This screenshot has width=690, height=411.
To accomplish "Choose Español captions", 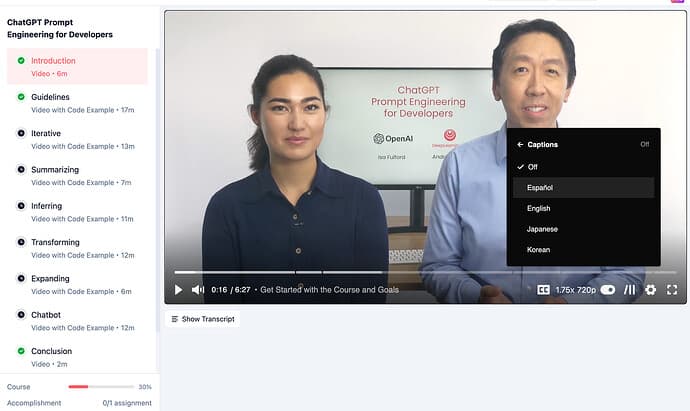I will pyautogui.click(x=584, y=187).
